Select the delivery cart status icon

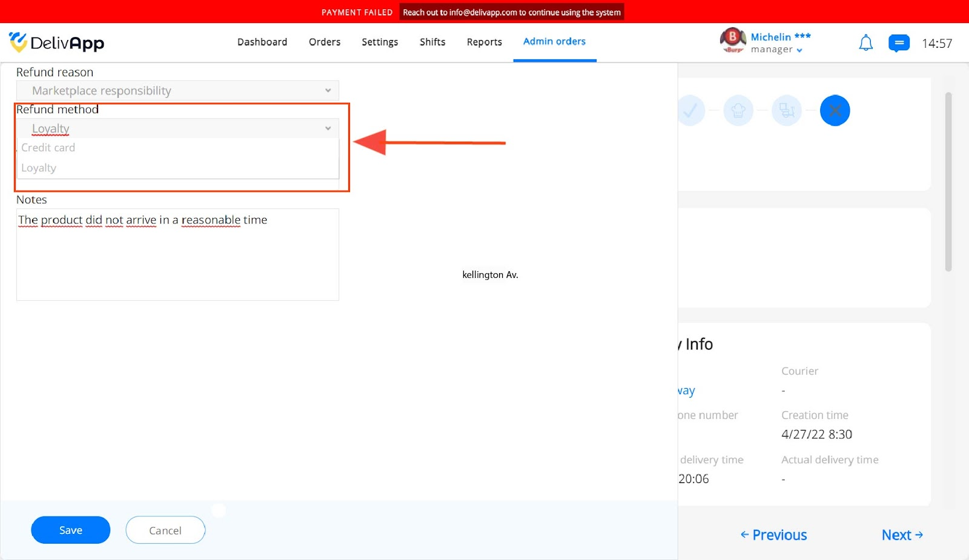point(787,111)
